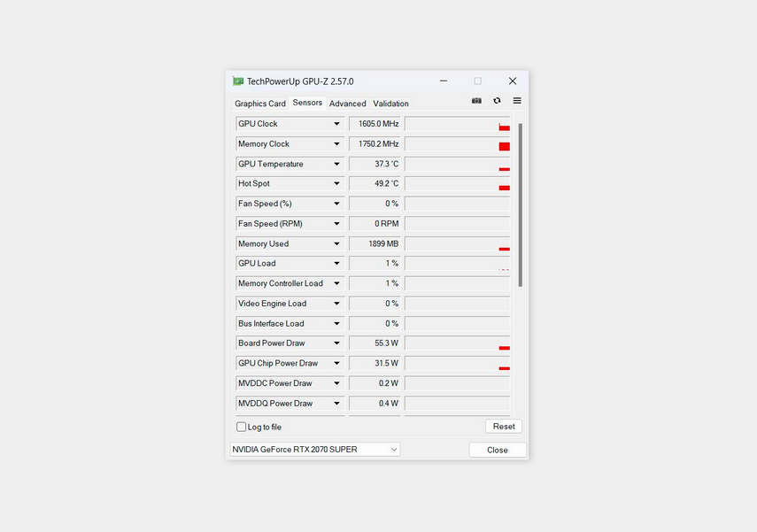The image size is (757, 532).
Task: Open the GPU Load sensor dropdown
Action: (336, 264)
